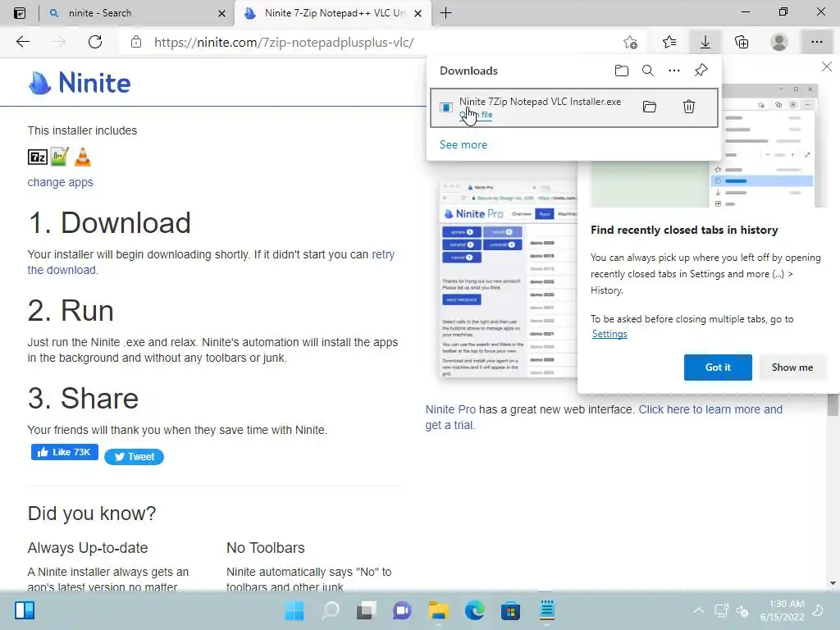This screenshot has width=840, height=630.
Task: Click the Show me button
Action: [x=792, y=367]
